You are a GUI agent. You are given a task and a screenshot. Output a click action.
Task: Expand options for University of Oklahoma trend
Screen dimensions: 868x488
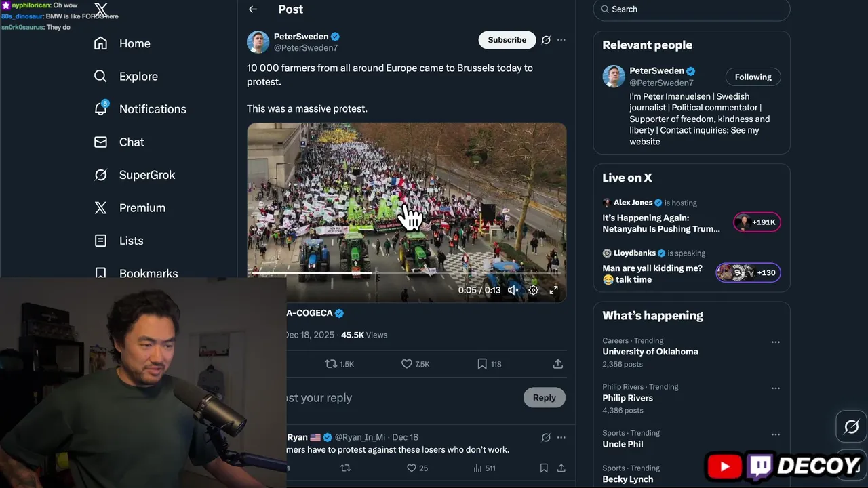click(775, 342)
